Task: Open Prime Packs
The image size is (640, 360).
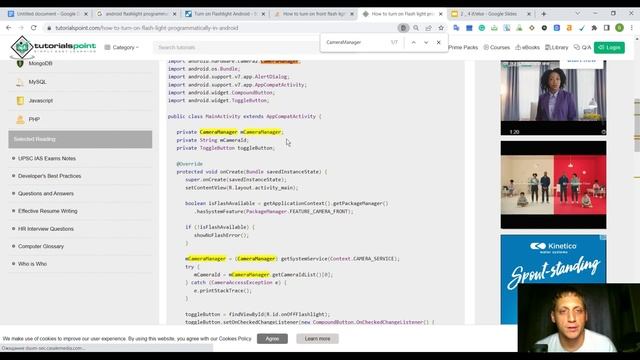Action: 463,47
